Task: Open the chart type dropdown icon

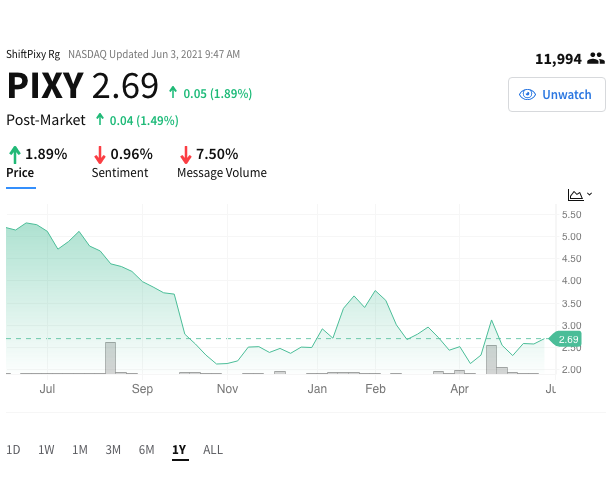Action: [x=580, y=195]
